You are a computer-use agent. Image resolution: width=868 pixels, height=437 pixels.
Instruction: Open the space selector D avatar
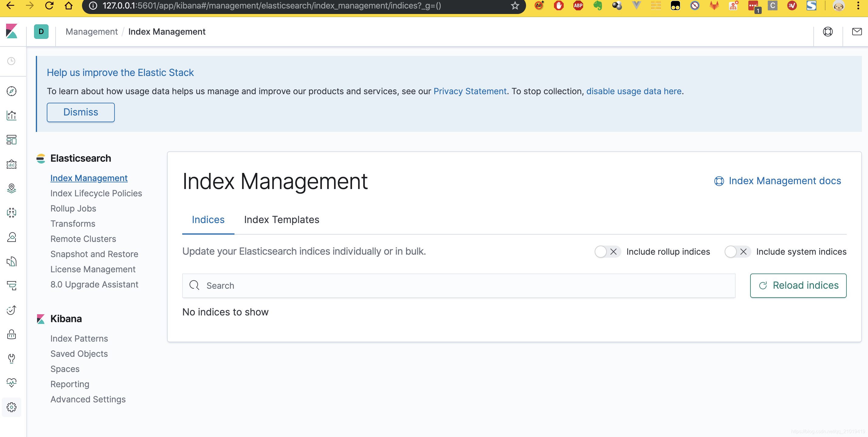point(41,31)
